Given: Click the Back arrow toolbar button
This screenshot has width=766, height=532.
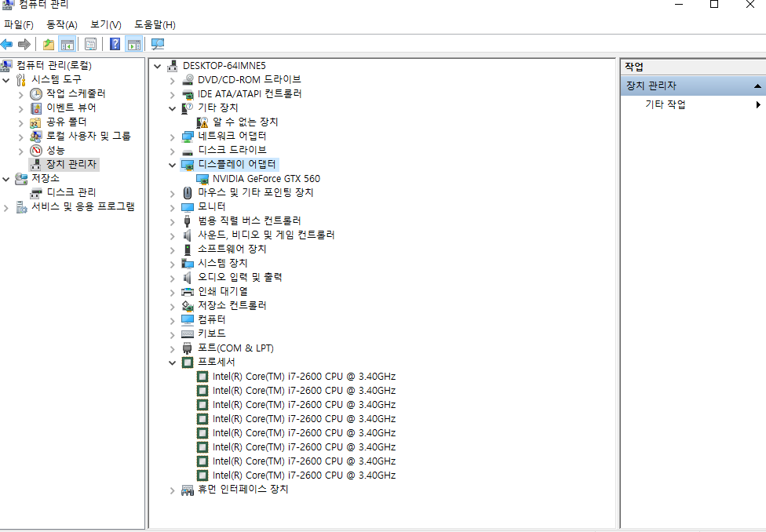Looking at the screenshot, I should (x=7, y=44).
